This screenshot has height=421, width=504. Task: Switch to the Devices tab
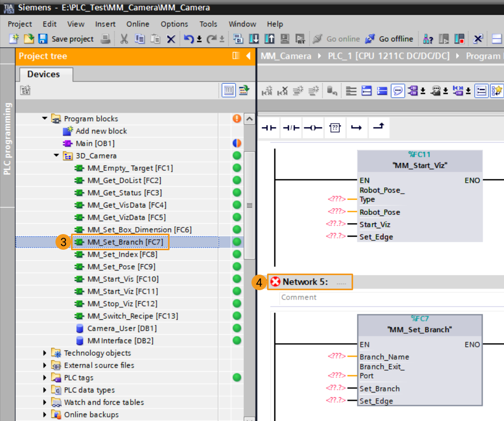44,74
